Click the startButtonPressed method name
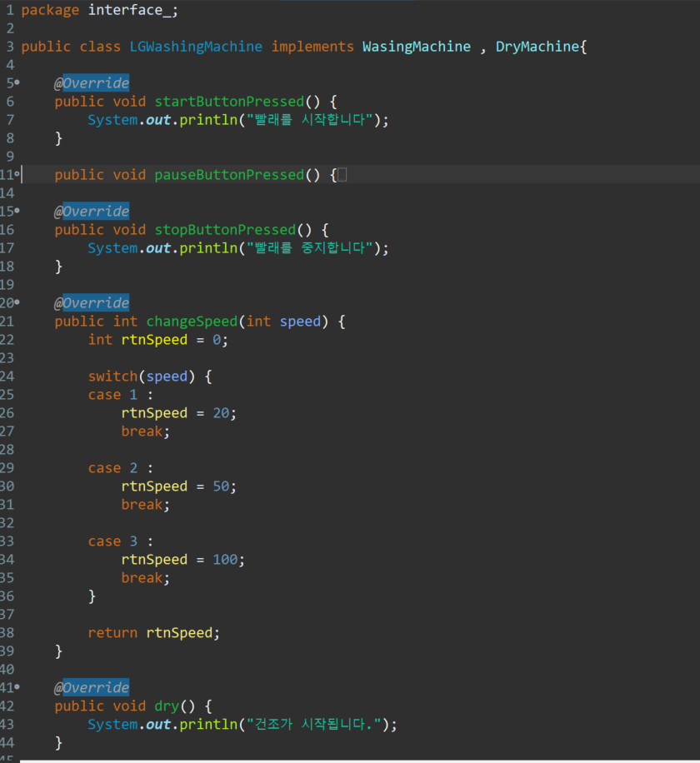 tap(229, 102)
